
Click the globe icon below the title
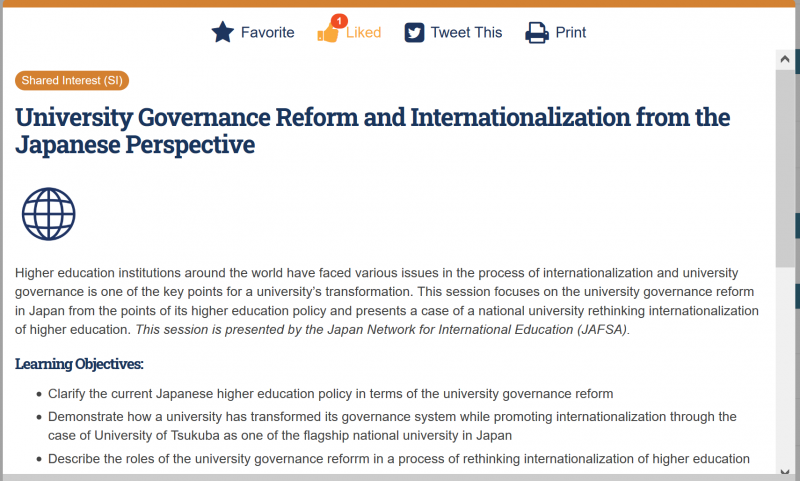pyautogui.click(x=48, y=214)
